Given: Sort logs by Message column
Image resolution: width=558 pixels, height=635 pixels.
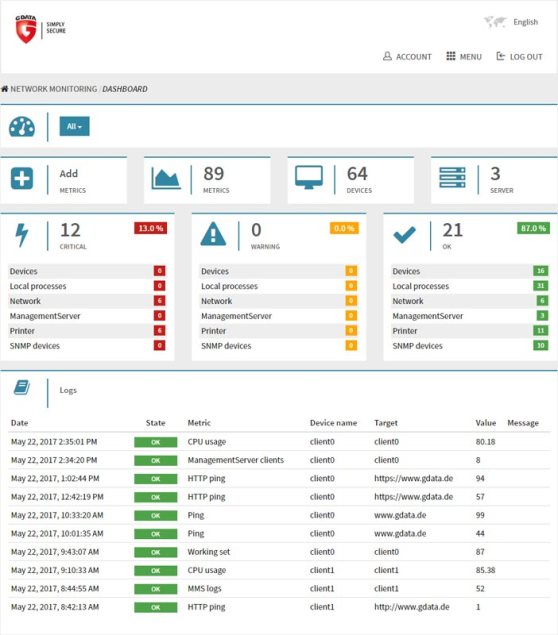Looking at the screenshot, I should click(523, 423).
